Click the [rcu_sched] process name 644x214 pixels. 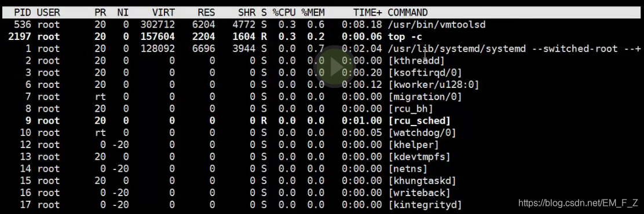(419, 120)
